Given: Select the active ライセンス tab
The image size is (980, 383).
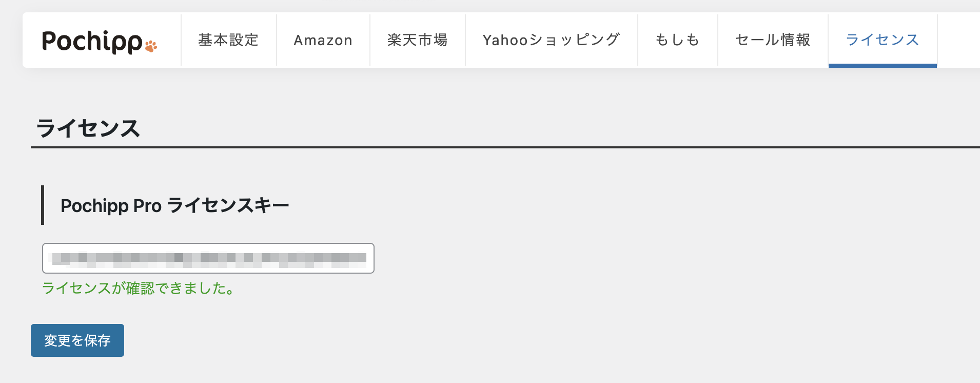Looking at the screenshot, I should tap(882, 40).
